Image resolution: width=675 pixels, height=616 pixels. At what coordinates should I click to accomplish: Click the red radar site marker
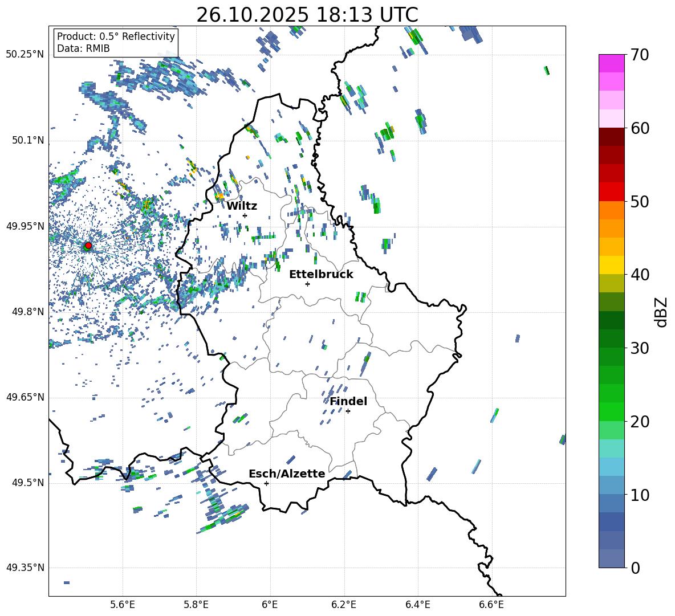tap(88, 246)
